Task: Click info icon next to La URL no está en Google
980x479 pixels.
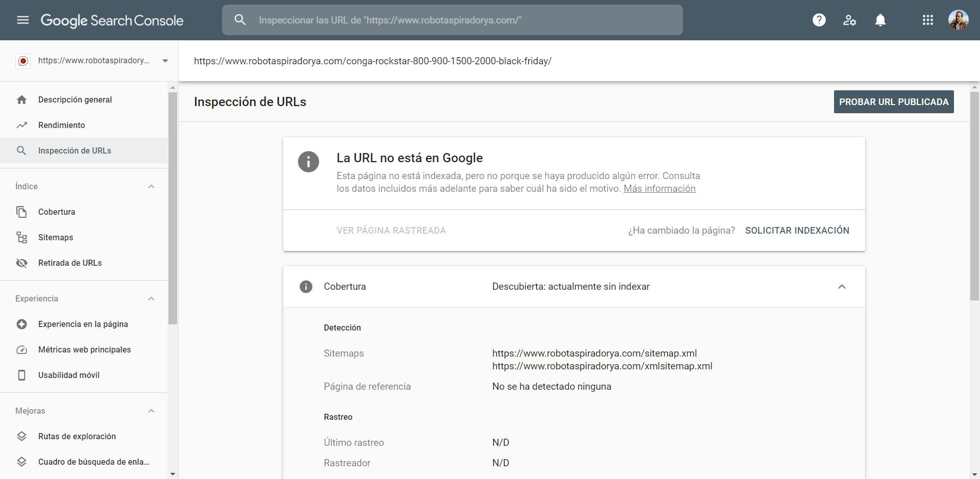Action: click(308, 162)
